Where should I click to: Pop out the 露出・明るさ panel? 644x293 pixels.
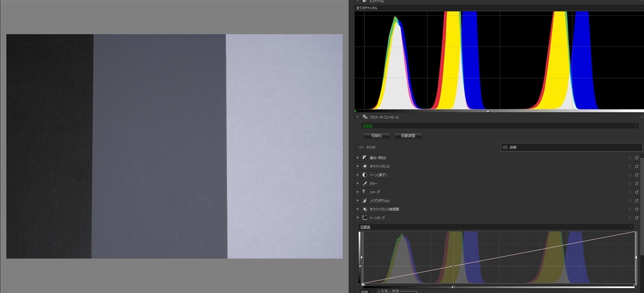point(637,158)
